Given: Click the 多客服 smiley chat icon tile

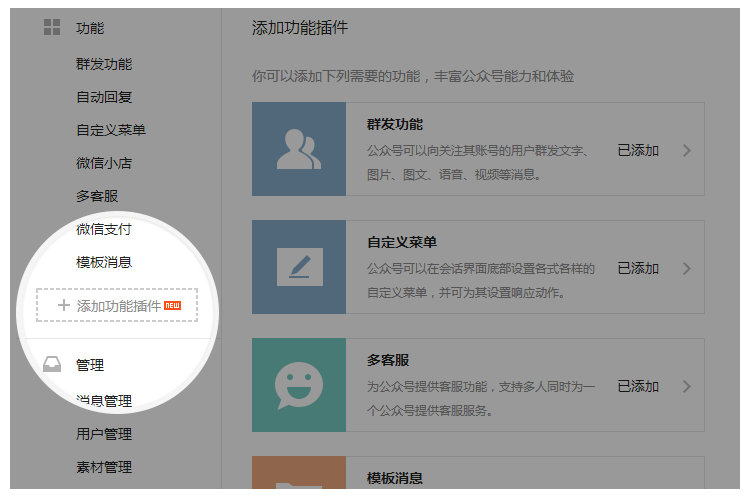Looking at the screenshot, I should click(x=299, y=385).
